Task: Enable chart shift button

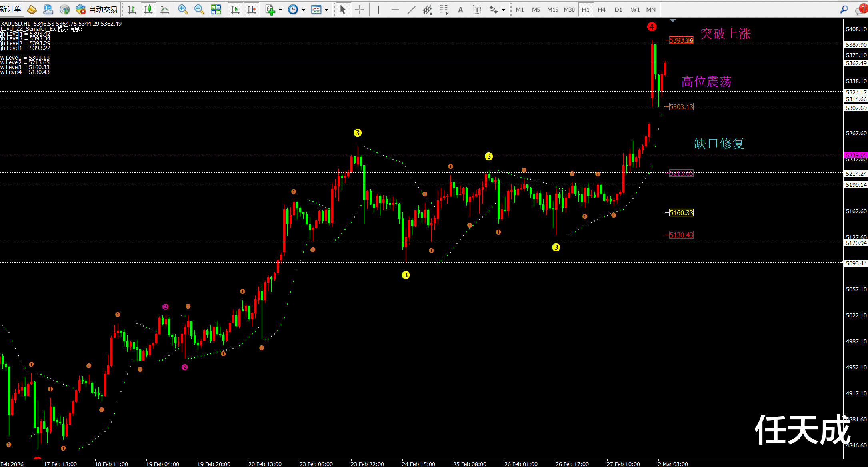Action: pyautogui.click(x=252, y=10)
